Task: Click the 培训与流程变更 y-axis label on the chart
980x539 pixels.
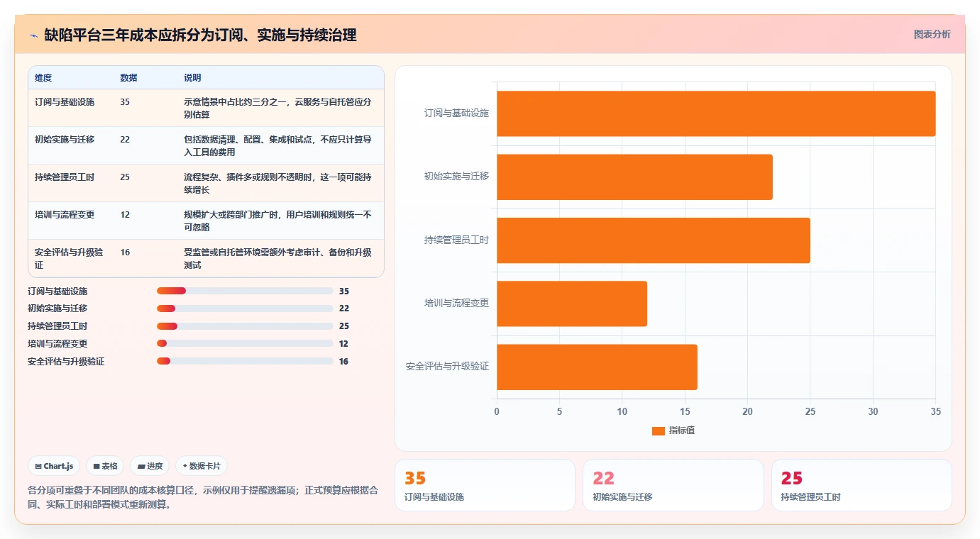Action: [x=456, y=304]
